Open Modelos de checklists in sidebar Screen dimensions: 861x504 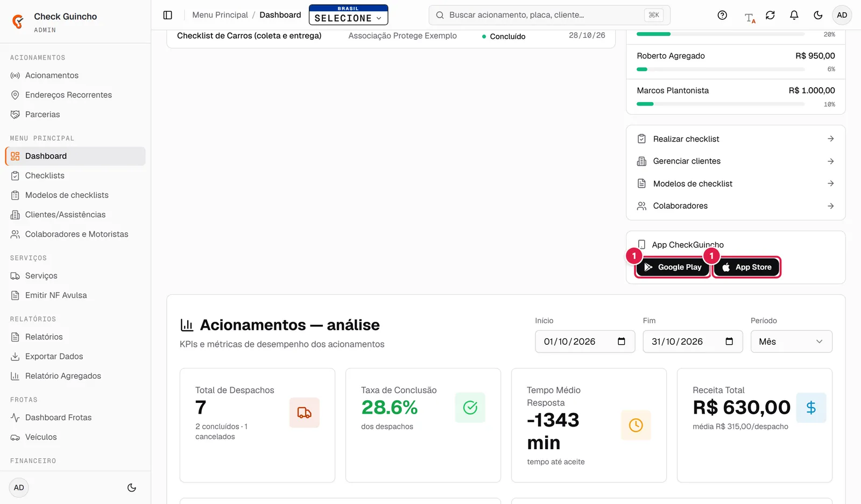coord(75,195)
